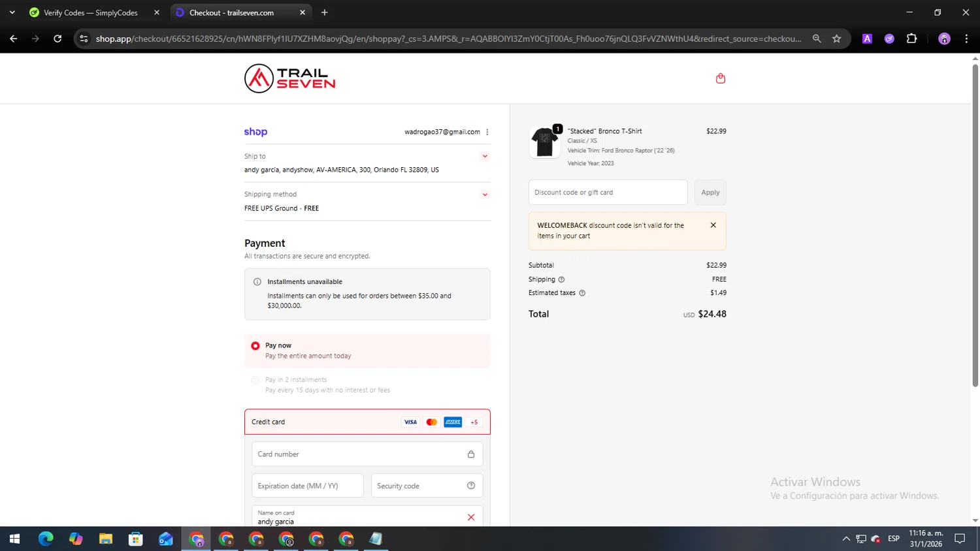Click the Security code input field
This screenshot has width=980, height=551.
(x=427, y=486)
